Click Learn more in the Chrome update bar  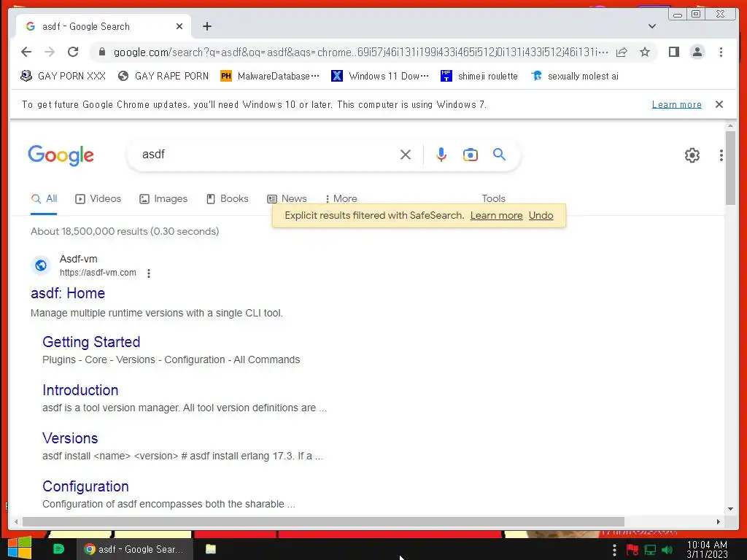coord(676,104)
